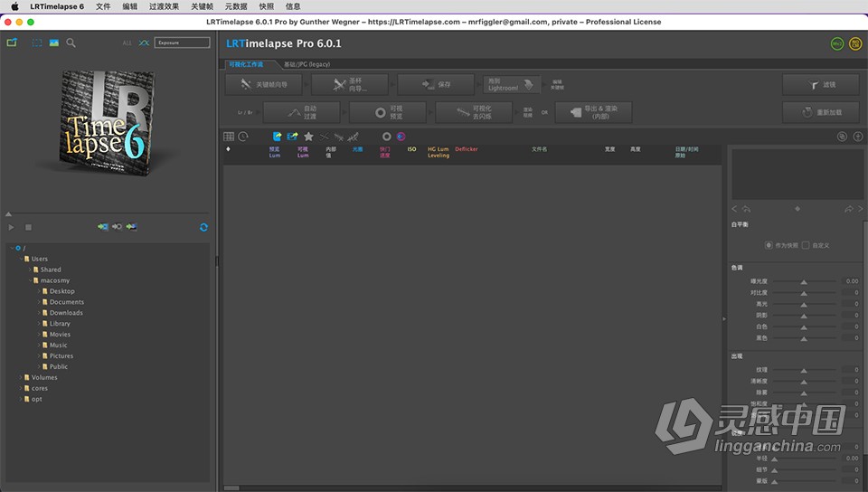Click the image preview icon in left toolbar

[x=53, y=43]
